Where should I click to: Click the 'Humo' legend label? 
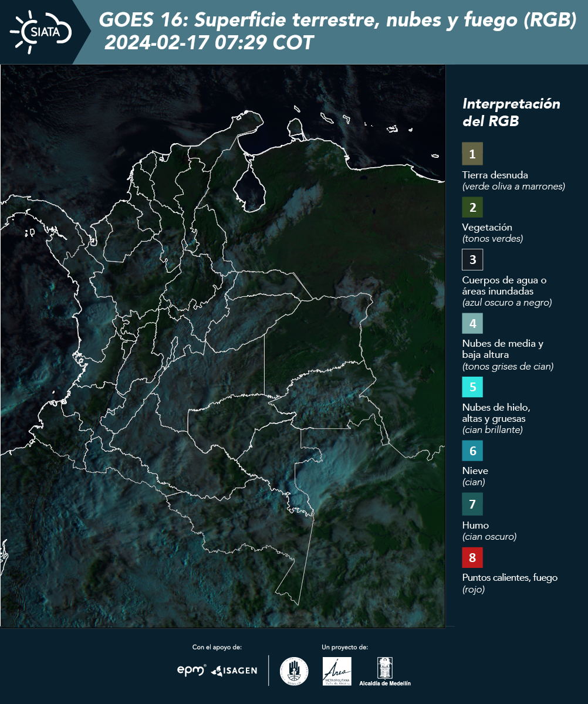pos(475,525)
